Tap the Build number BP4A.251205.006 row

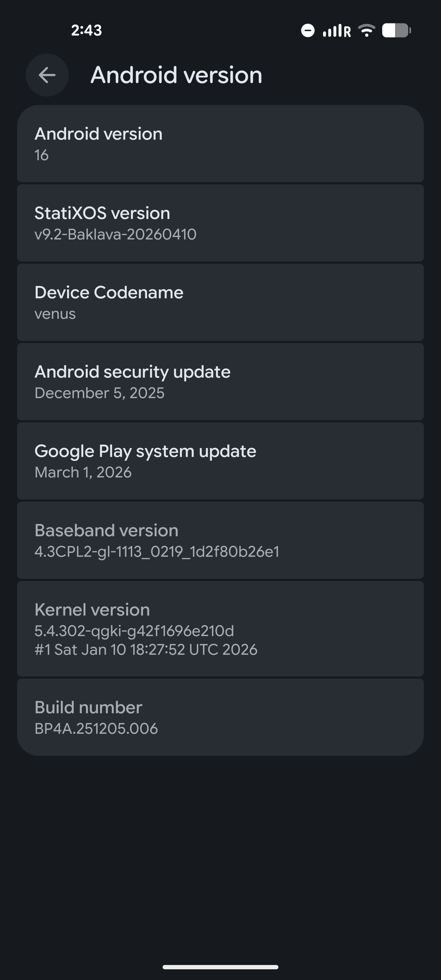220,718
